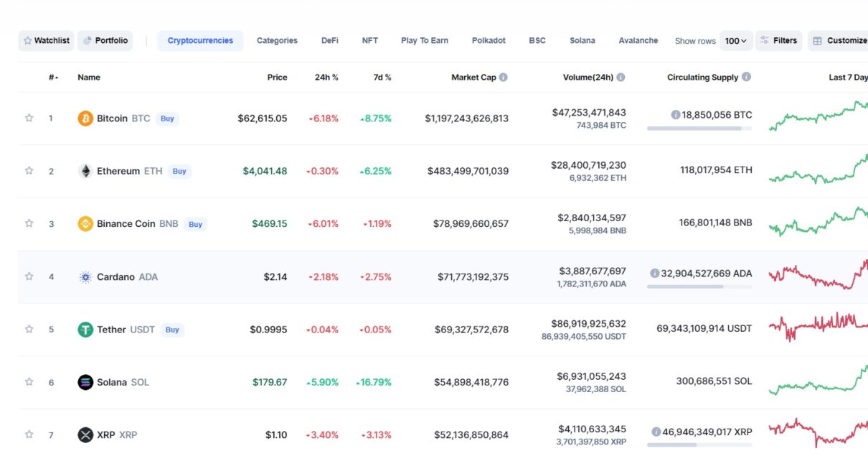Screen dimensions: 868x461
Task: Toggle the watchlist star for Ethereum
Action: [x=29, y=171]
